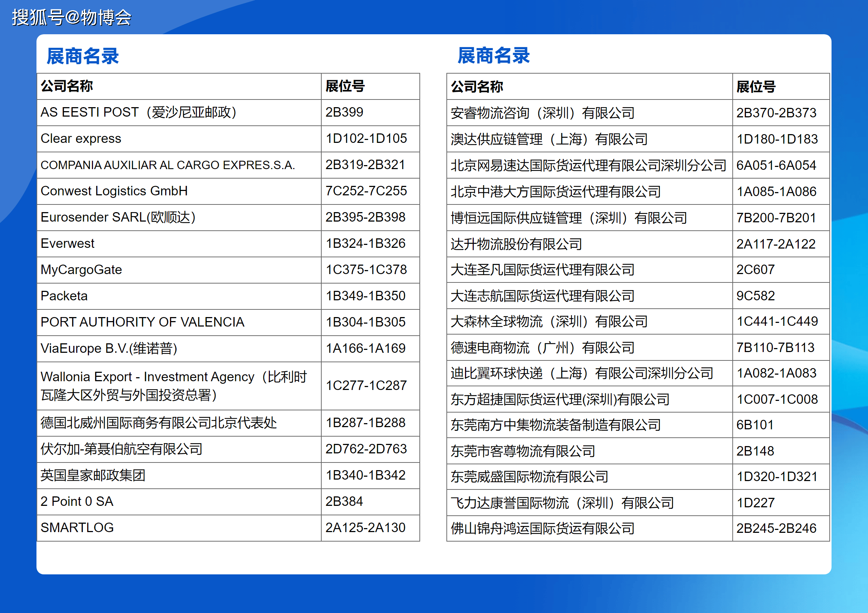The width and height of the screenshot is (868, 613).
Task: Click the left table's 展商名录 heading
Action: pyautogui.click(x=82, y=56)
